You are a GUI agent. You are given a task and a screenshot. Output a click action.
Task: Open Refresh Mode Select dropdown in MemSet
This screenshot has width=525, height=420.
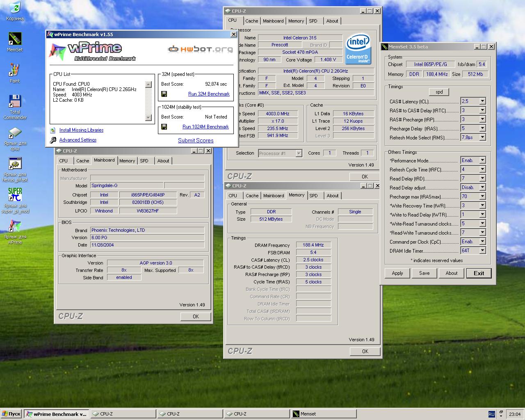(482, 137)
